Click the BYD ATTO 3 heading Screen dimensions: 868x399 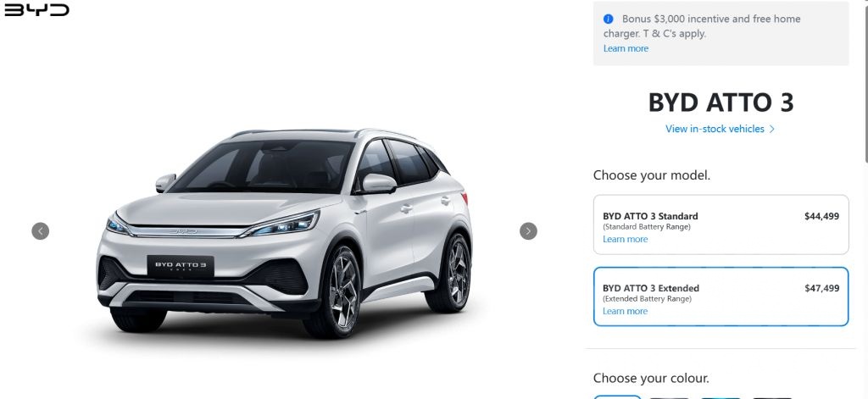click(721, 103)
